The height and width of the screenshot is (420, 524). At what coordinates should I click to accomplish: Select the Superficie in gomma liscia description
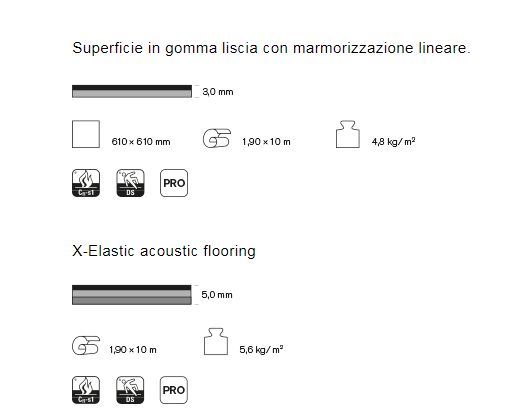pyautogui.click(x=271, y=48)
